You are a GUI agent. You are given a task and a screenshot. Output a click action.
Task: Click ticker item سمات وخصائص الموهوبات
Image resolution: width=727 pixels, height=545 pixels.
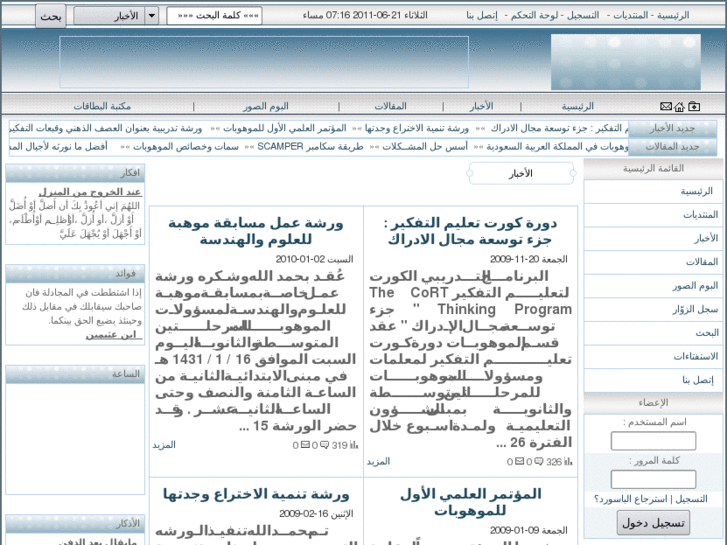(186, 147)
